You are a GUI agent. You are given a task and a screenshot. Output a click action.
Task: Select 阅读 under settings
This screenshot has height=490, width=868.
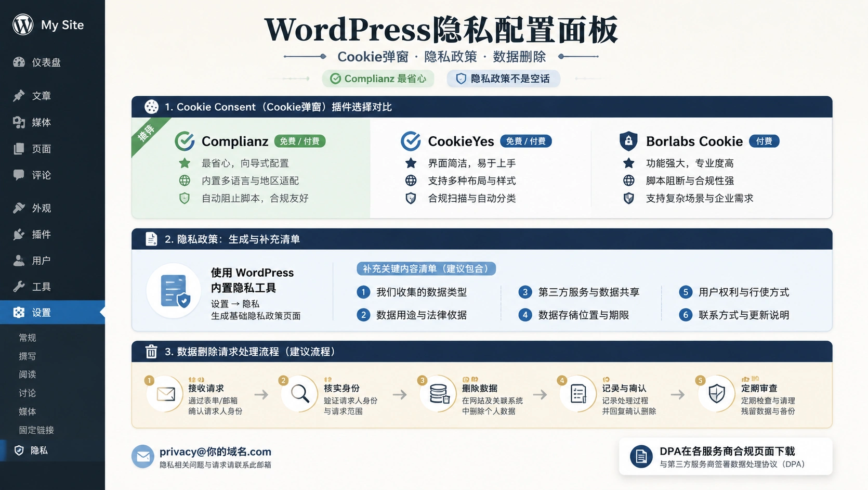click(28, 375)
